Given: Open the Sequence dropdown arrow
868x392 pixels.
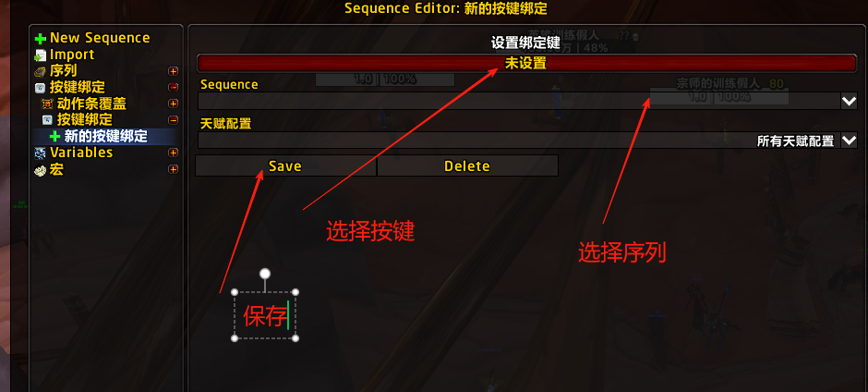Looking at the screenshot, I should point(850,102).
